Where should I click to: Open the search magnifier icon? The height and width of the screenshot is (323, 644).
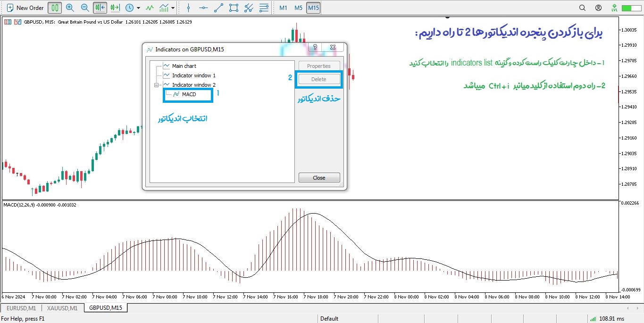coord(583,8)
